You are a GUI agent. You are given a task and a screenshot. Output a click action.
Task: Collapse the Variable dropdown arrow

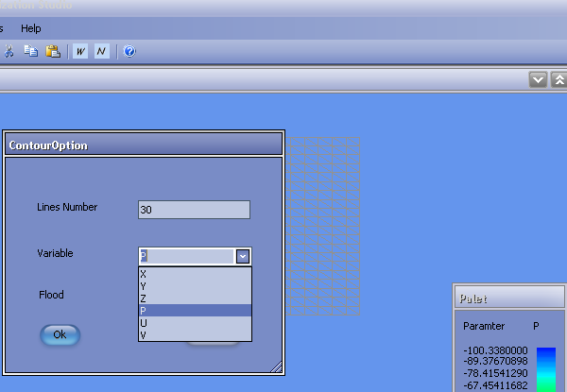coord(243,257)
